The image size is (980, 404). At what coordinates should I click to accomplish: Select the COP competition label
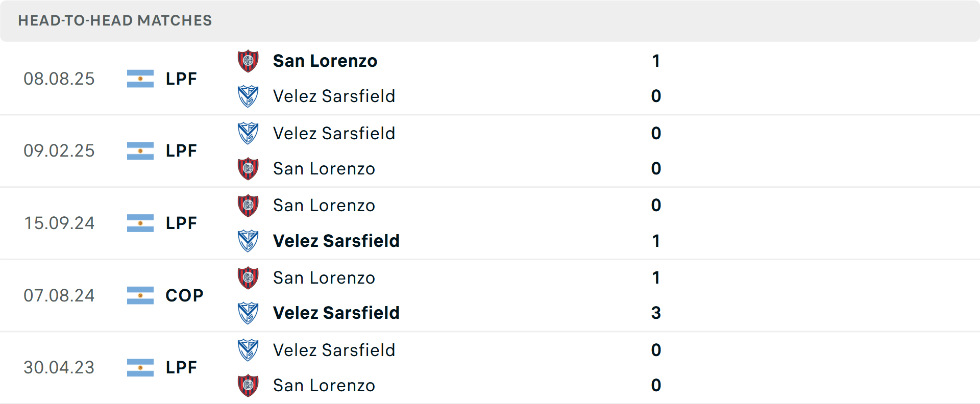pos(184,295)
